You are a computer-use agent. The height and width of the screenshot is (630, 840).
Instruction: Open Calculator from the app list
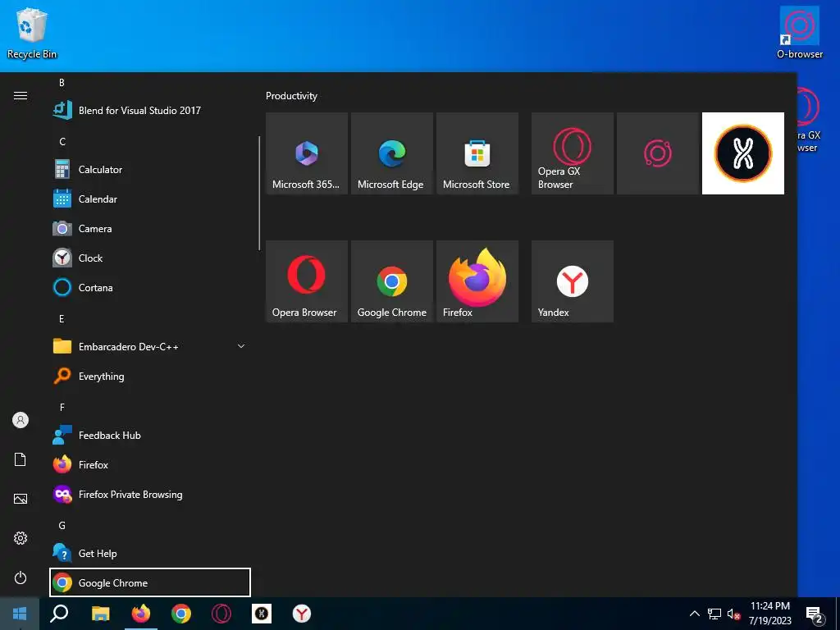[150, 169]
